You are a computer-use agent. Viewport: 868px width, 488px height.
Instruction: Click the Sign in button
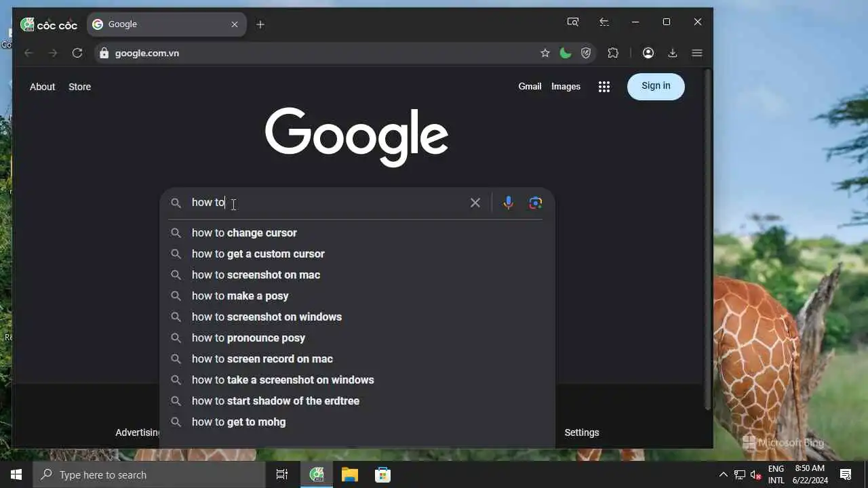click(656, 86)
